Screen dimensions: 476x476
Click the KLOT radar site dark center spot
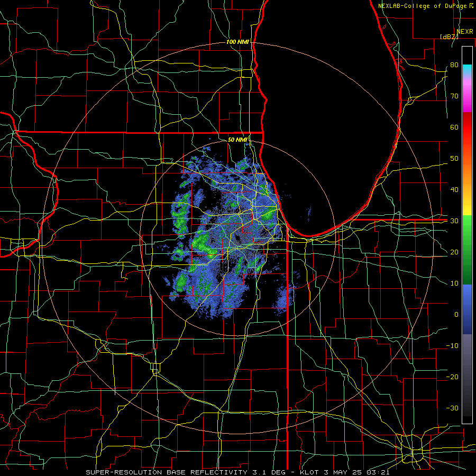tap(237, 238)
